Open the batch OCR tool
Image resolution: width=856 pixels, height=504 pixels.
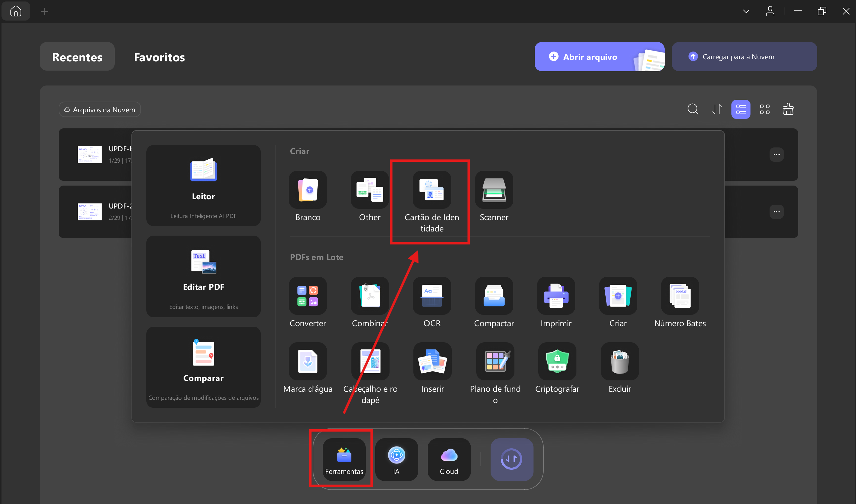click(x=432, y=296)
